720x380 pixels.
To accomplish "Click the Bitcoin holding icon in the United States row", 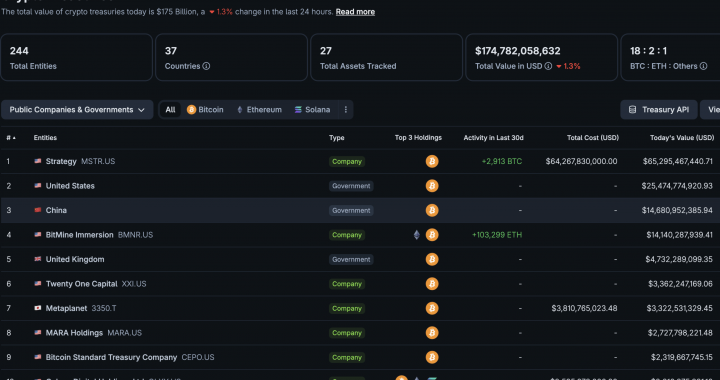I will pyautogui.click(x=432, y=186).
